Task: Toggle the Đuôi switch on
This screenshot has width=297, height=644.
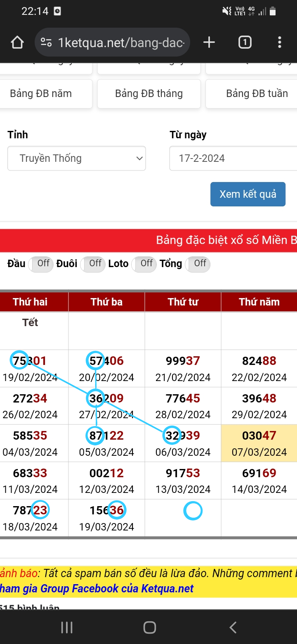Action: click(x=93, y=264)
